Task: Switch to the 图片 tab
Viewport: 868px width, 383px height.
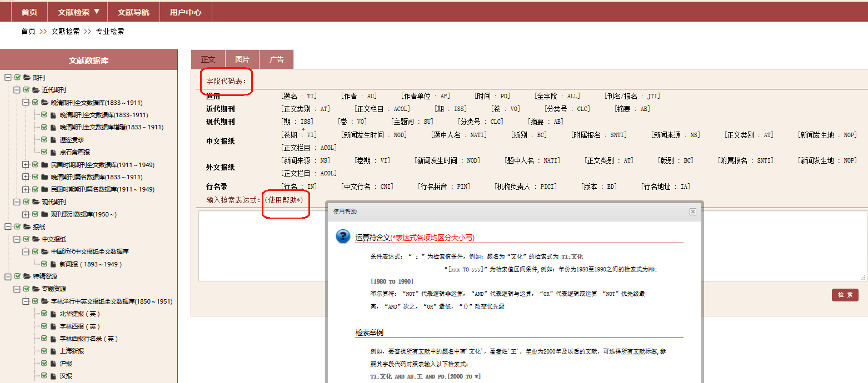Action: click(242, 59)
